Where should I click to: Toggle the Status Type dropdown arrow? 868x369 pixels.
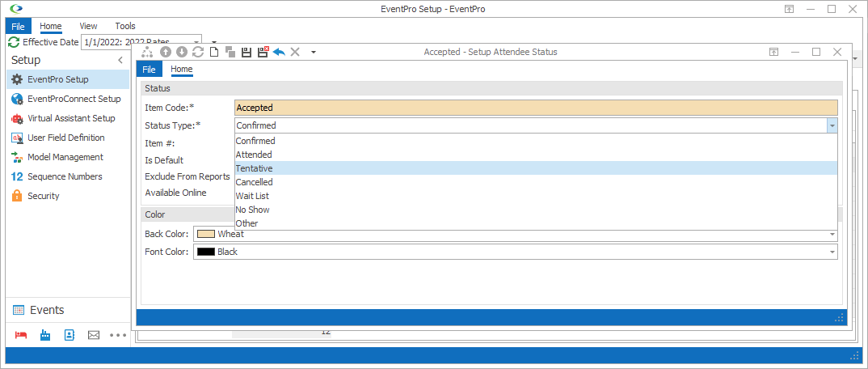(x=832, y=125)
